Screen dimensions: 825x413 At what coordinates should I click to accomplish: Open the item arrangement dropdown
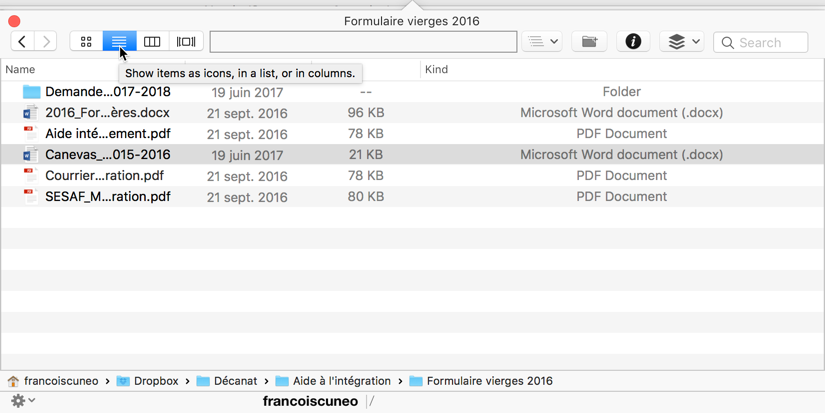(x=542, y=42)
